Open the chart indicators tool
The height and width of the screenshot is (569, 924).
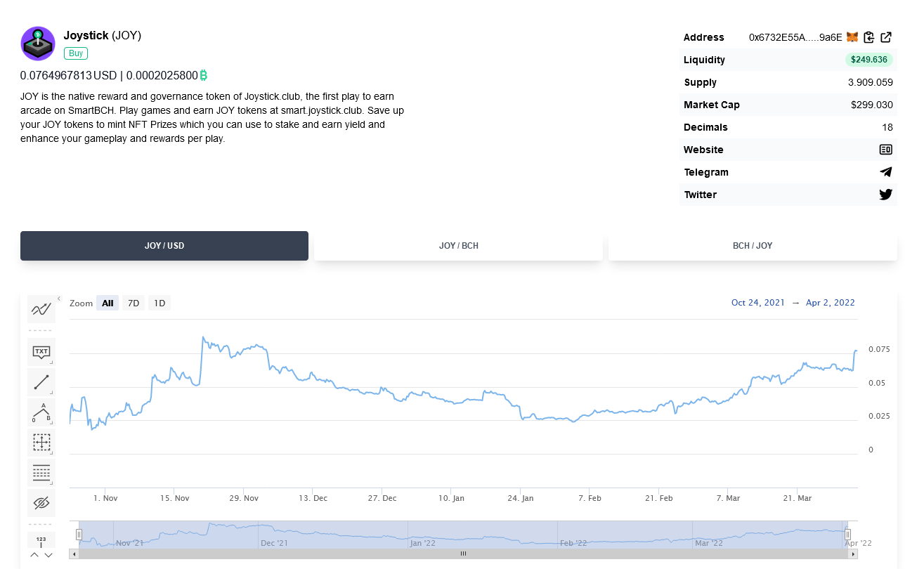coord(41,309)
